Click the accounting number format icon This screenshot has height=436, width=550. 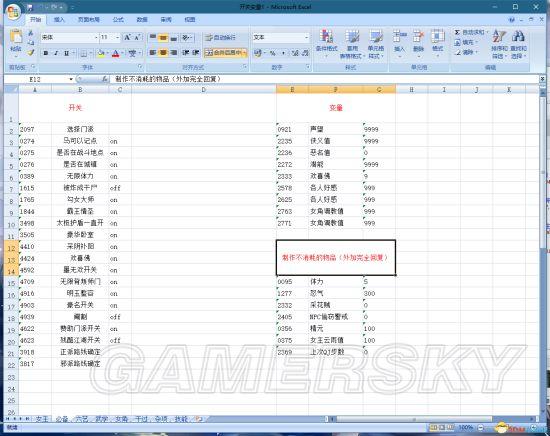(x=258, y=53)
